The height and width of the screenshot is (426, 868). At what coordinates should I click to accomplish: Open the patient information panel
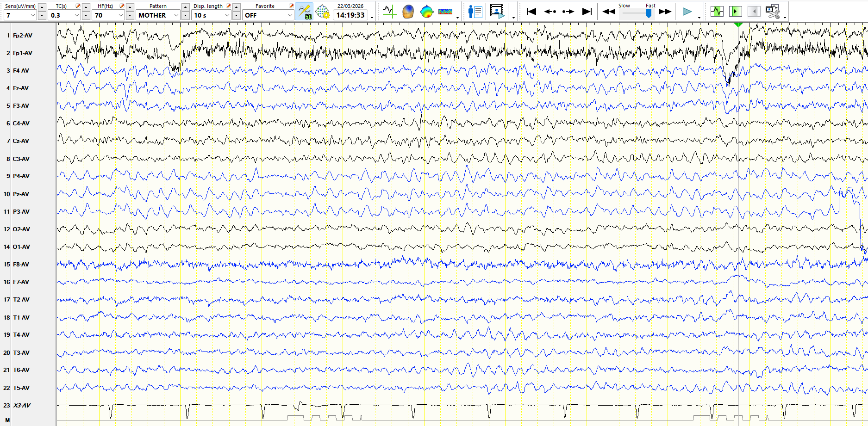(x=475, y=12)
